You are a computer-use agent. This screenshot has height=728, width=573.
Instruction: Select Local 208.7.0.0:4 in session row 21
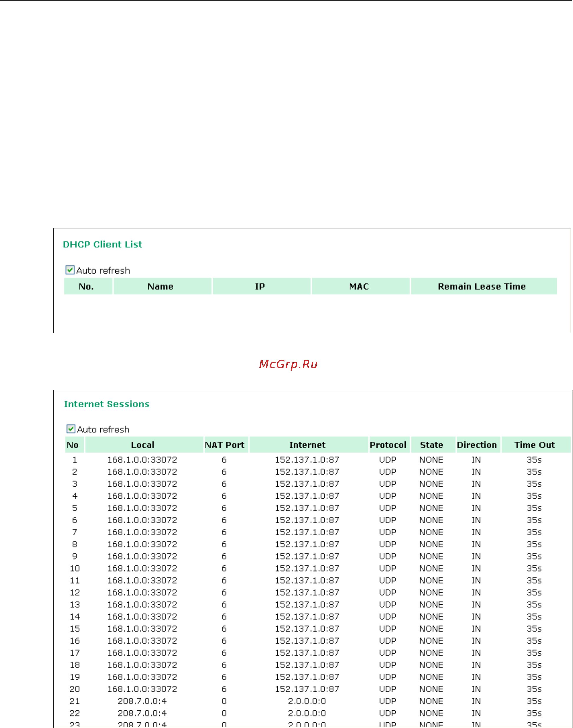[142, 701]
